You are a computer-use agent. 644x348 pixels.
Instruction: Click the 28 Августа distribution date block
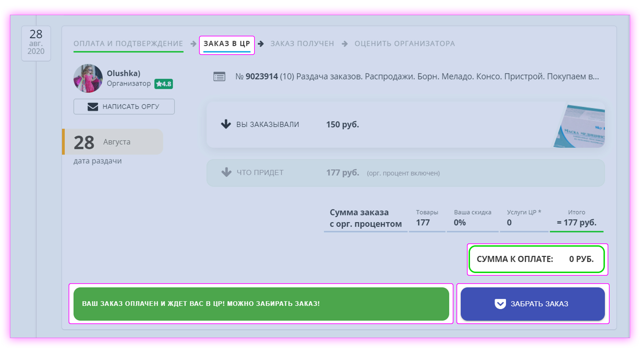coord(113,142)
